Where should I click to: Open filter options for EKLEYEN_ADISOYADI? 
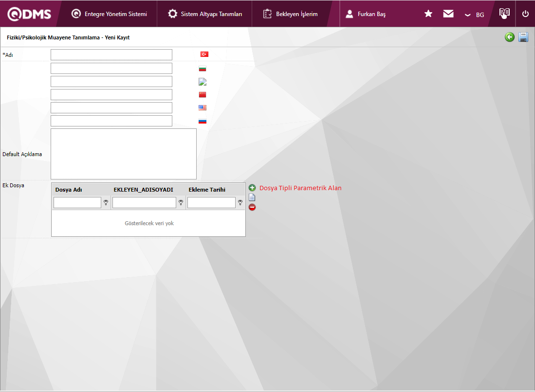pos(181,202)
